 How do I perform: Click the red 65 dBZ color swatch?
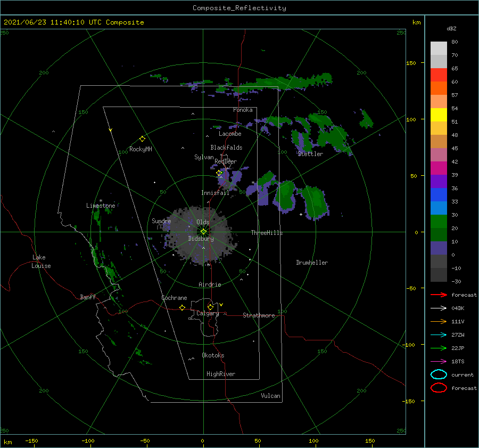tap(439, 75)
